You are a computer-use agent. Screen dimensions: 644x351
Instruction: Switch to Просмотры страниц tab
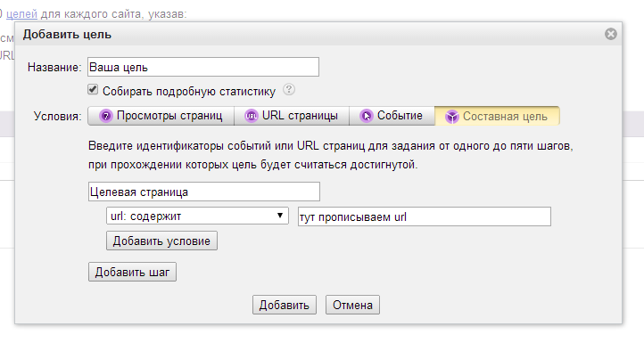[161, 116]
